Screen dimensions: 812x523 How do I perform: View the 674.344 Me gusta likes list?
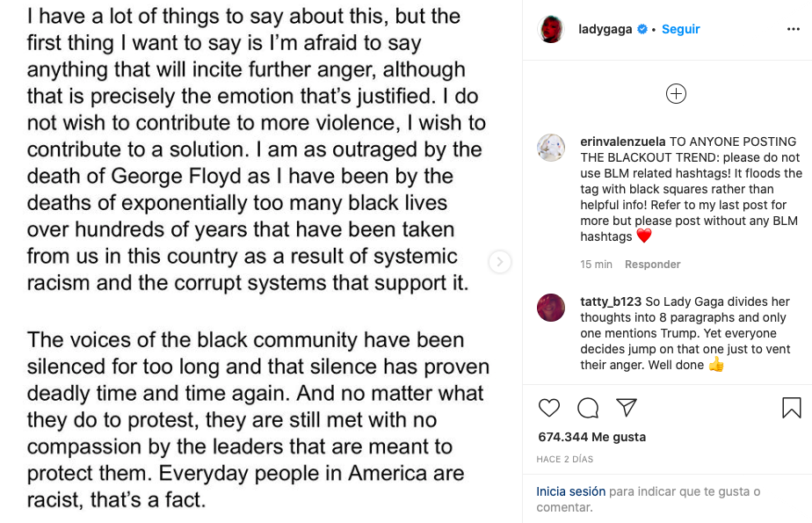coord(591,437)
